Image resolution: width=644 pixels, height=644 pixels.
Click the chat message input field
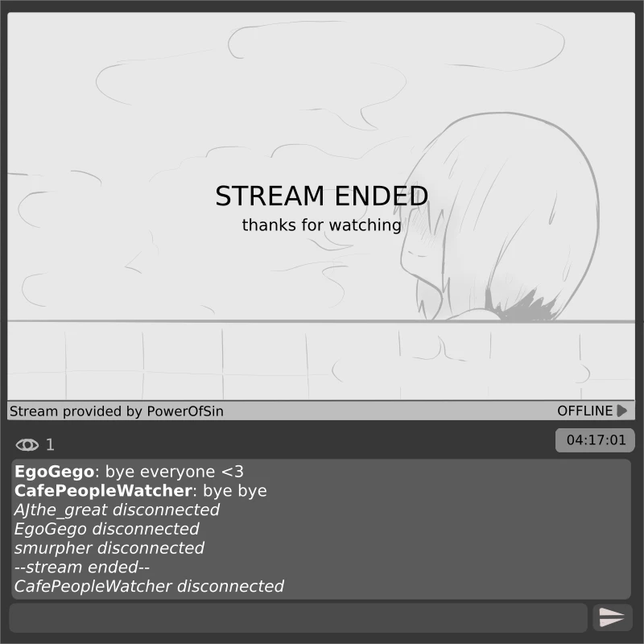coord(298,617)
